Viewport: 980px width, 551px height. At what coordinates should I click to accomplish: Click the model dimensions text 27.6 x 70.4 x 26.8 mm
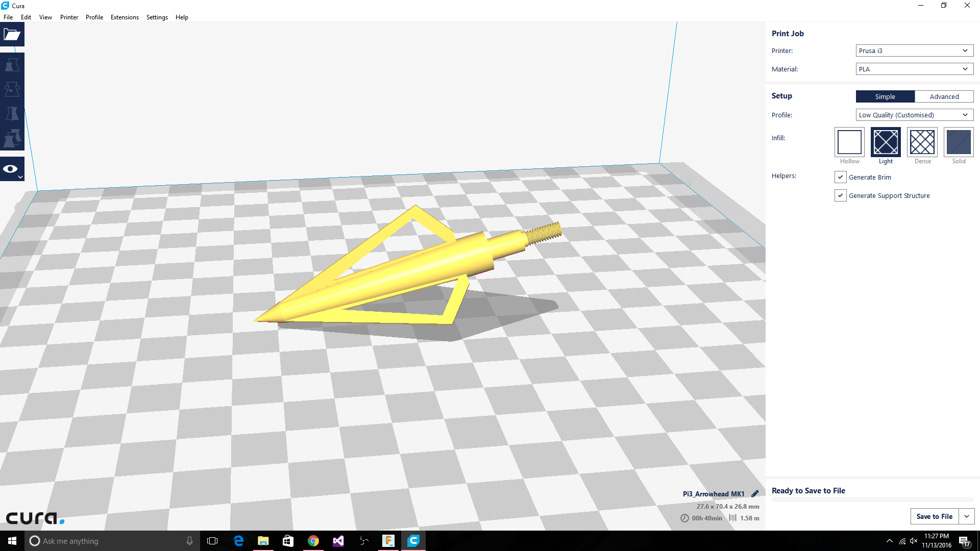728,507
